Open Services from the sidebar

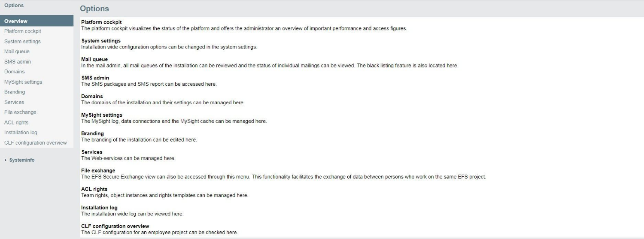pos(36,102)
